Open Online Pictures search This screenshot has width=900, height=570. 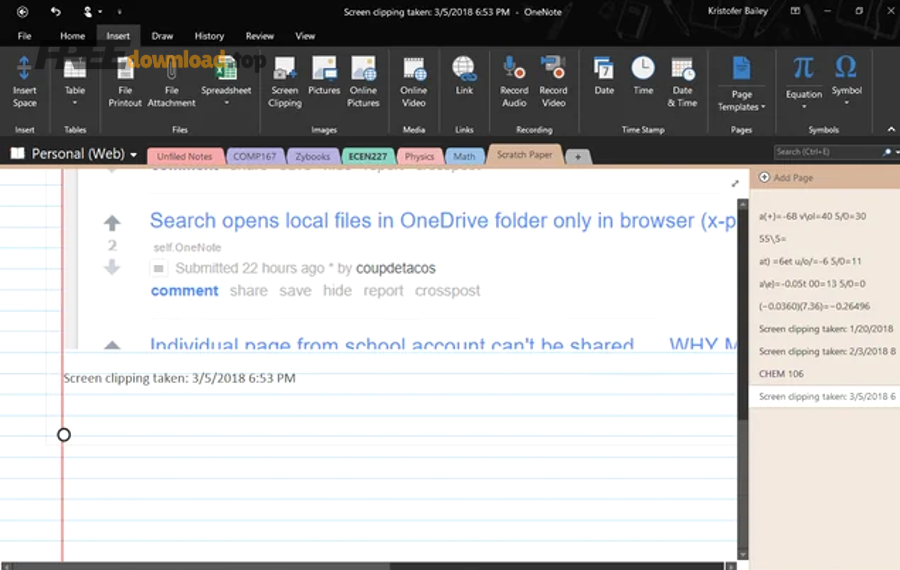click(x=363, y=82)
